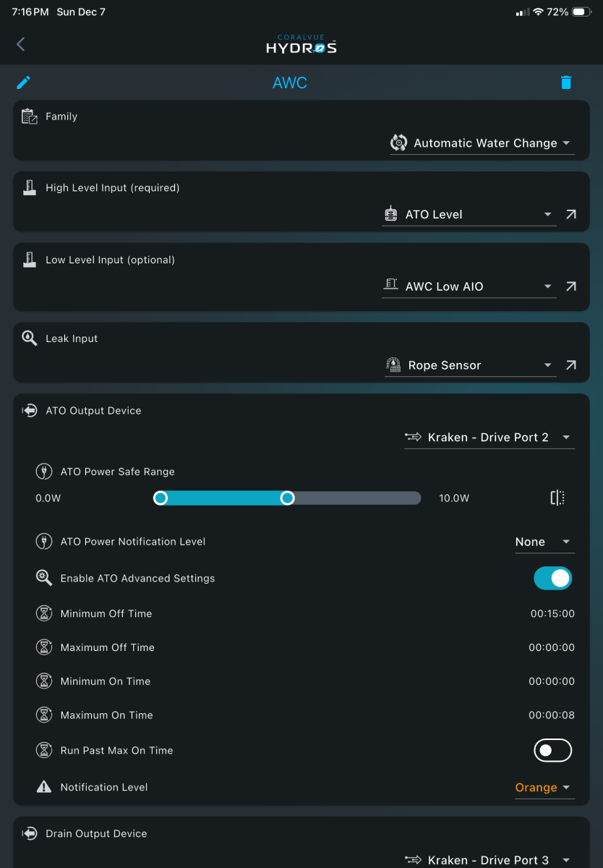
Task: Edit Maximum On Time value 00:00:08
Action: pos(552,715)
